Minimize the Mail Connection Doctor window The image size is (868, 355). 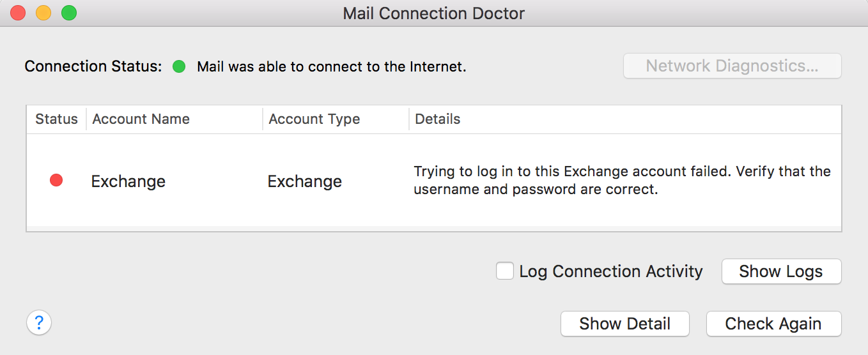click(43, 13)
